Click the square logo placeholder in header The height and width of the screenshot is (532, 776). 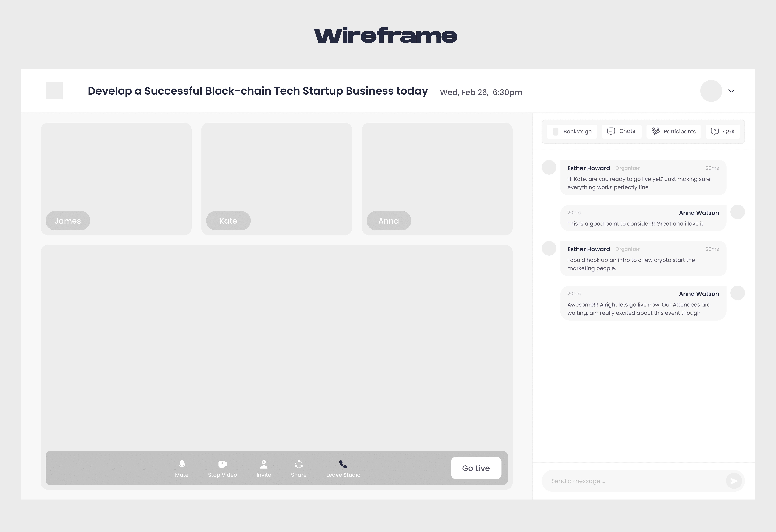[x=54, y=91]
